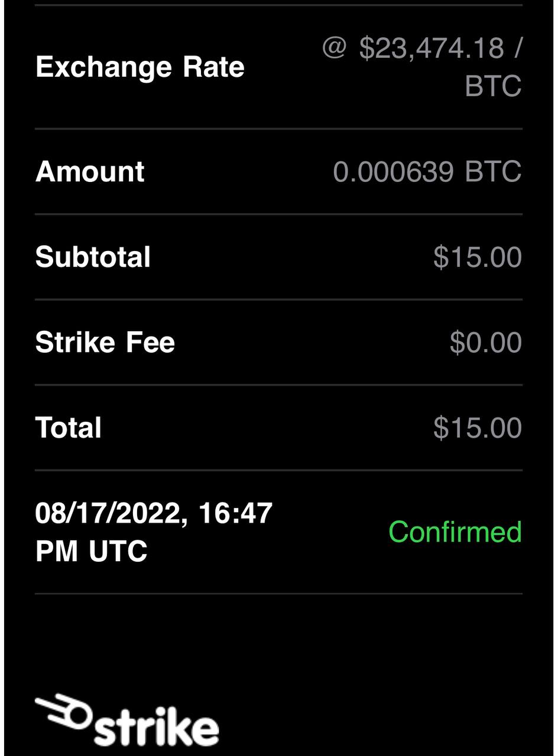Tap the Subtotal label
The height and width of the screenshot is (756, 558).
click(93, 257)
